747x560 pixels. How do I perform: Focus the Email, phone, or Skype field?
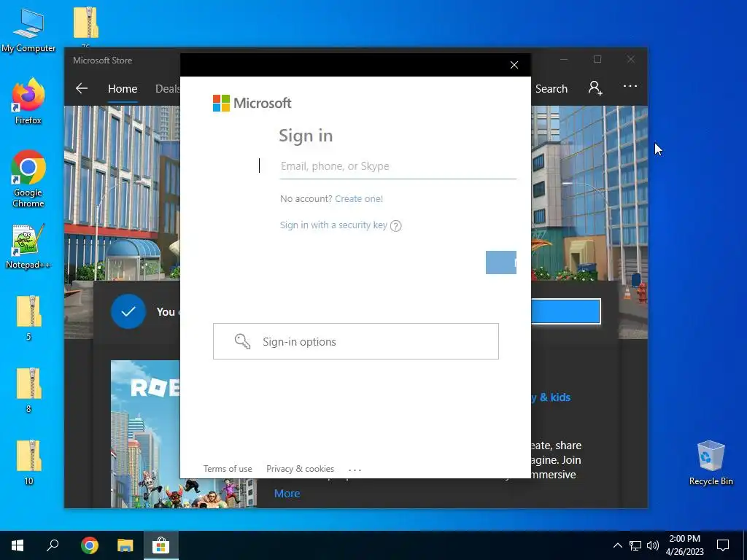point(398,166)
